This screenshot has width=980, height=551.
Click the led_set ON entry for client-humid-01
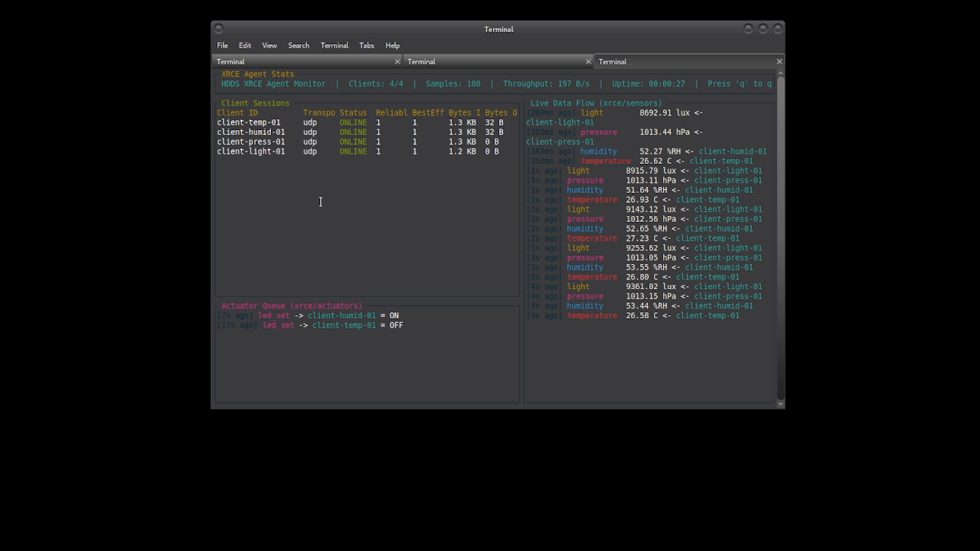tap(306, 315)
